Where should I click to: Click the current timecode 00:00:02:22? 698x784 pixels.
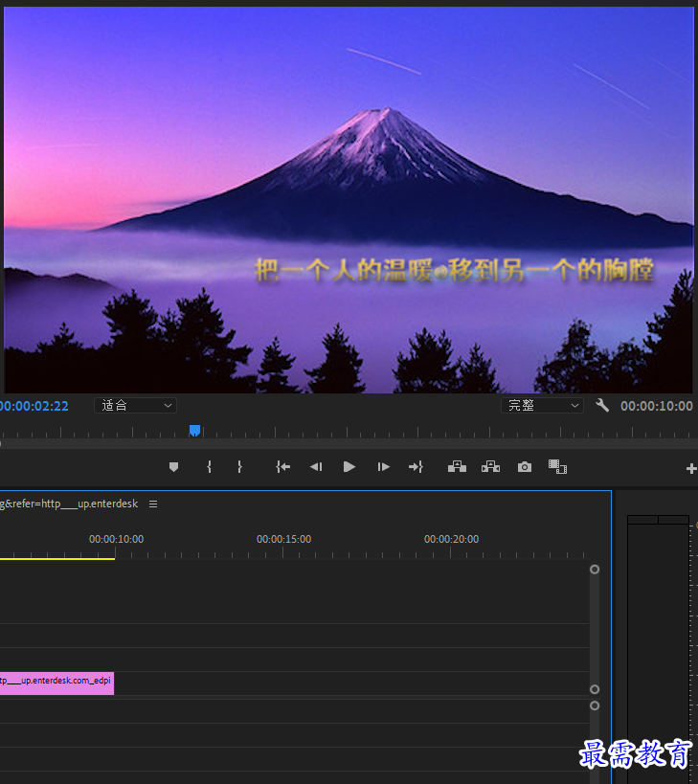34,406
